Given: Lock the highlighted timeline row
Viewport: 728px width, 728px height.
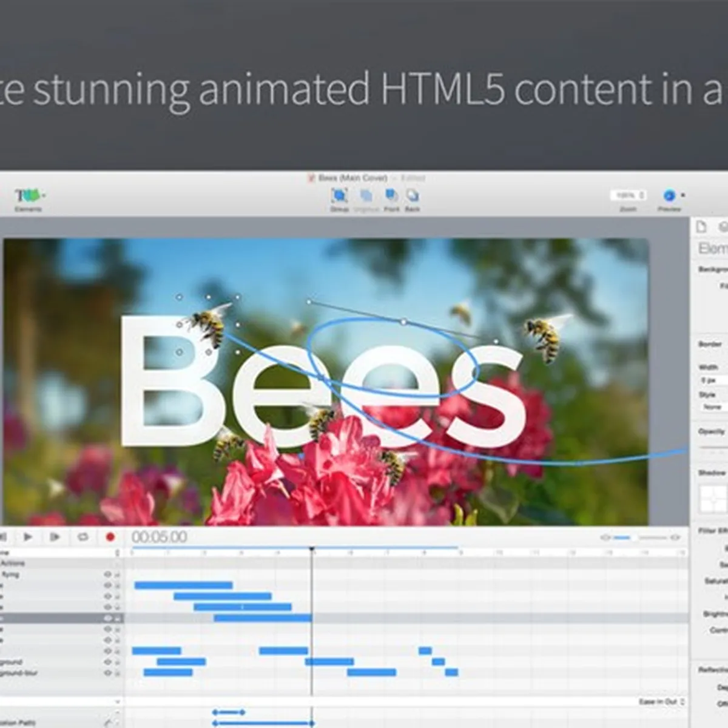Looking at the screenshot, I should [117, 618].
